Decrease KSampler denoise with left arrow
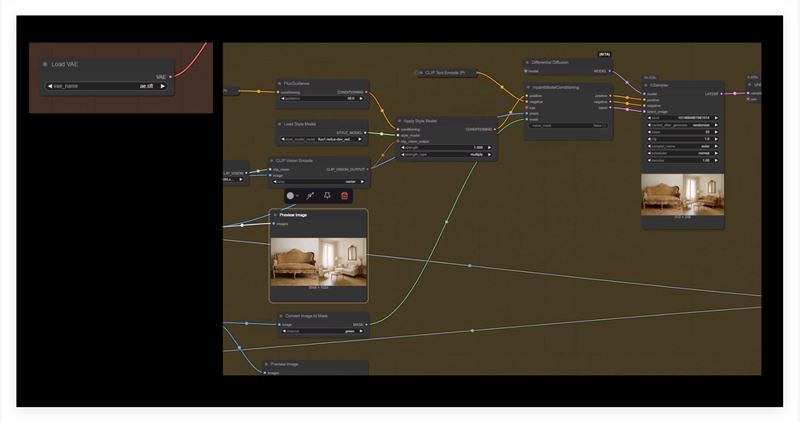Image resolution: width=800 pixels, height=422 pixels. 649,160
